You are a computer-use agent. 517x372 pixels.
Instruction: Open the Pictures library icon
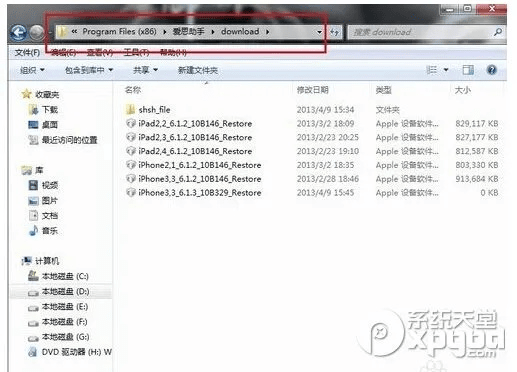pos(33,201)
